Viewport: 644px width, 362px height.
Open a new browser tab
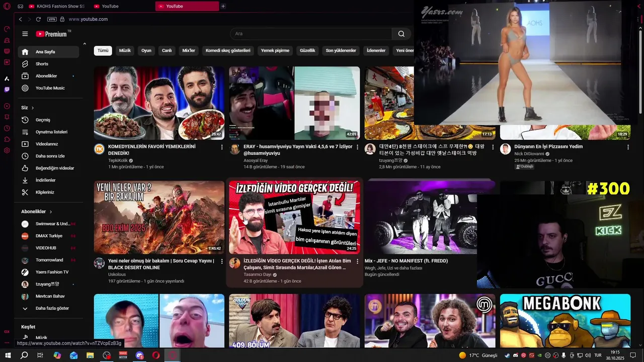tap(223, 6)
